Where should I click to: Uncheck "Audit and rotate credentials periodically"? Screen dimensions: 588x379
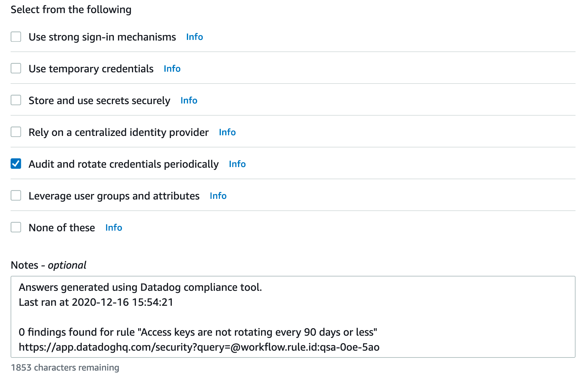pyautogui.click(x=16, y=164)
